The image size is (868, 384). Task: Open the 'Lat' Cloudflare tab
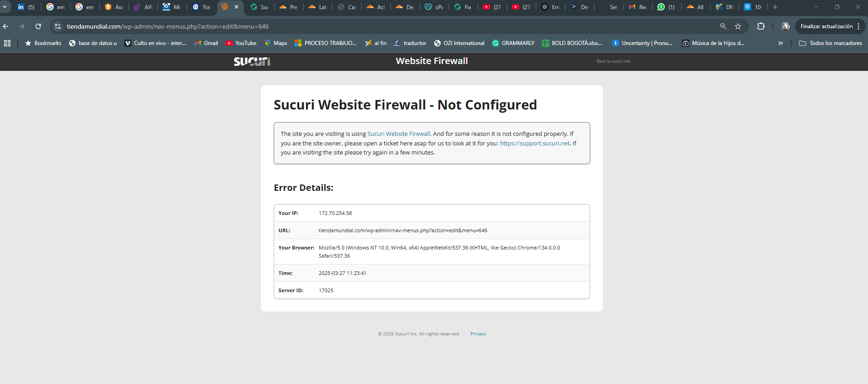pyautogui.click(x=318, y=7)
